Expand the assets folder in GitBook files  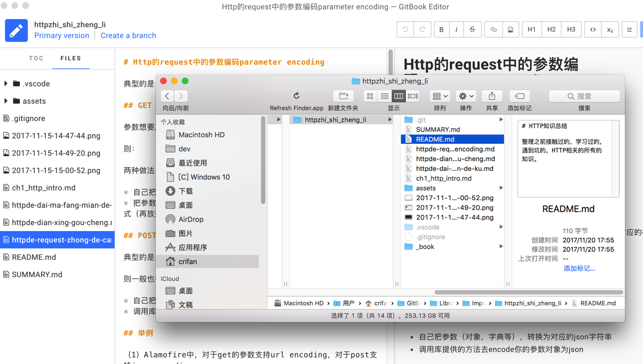point(6,101)
